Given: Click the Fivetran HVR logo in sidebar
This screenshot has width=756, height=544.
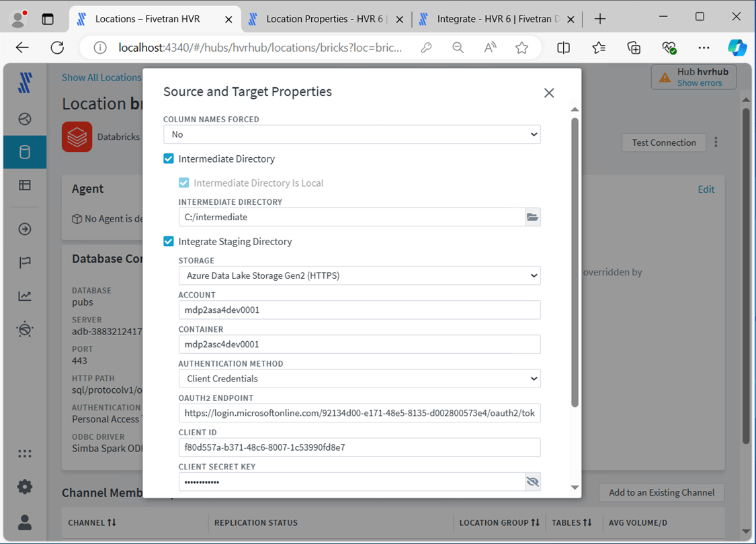Looking at the screenshot, I should (x=25, y=83).
